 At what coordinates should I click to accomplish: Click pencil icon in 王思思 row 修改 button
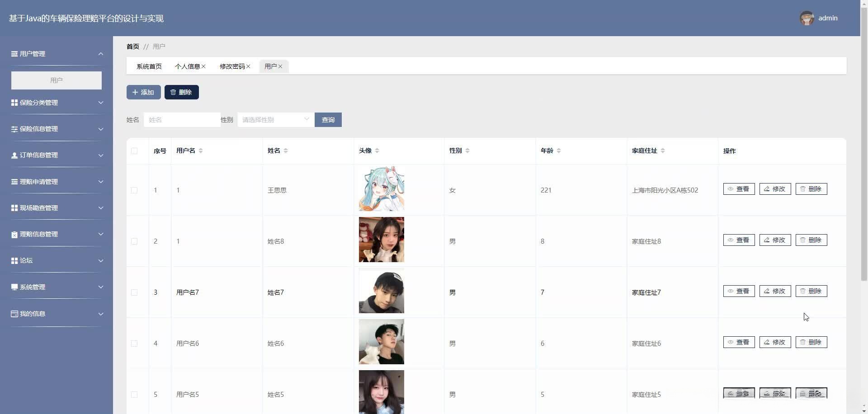767,189
